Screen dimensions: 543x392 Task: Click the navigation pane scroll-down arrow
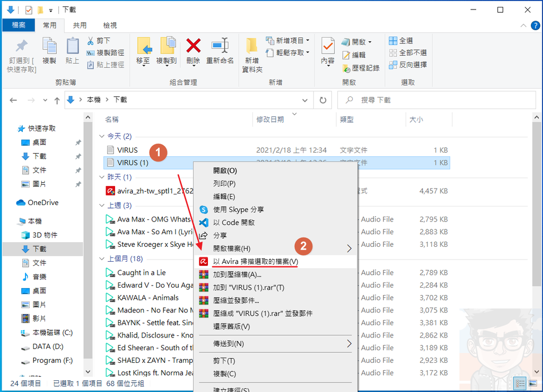click(88, 372)
